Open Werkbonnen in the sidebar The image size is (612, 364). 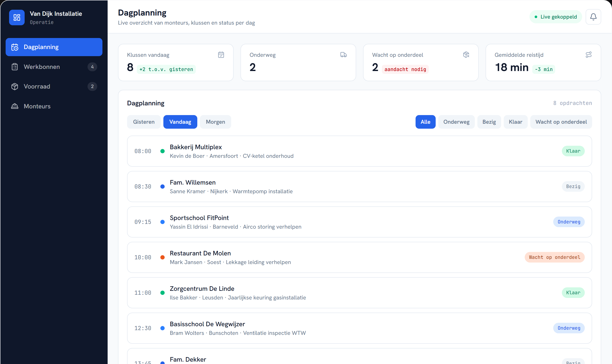pyautogui.click(x=54, y=67)
